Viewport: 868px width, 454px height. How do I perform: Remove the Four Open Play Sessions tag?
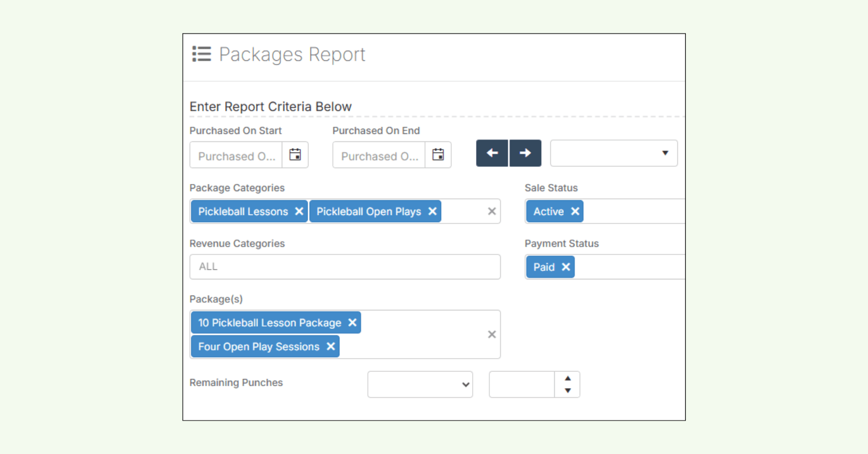332,346
